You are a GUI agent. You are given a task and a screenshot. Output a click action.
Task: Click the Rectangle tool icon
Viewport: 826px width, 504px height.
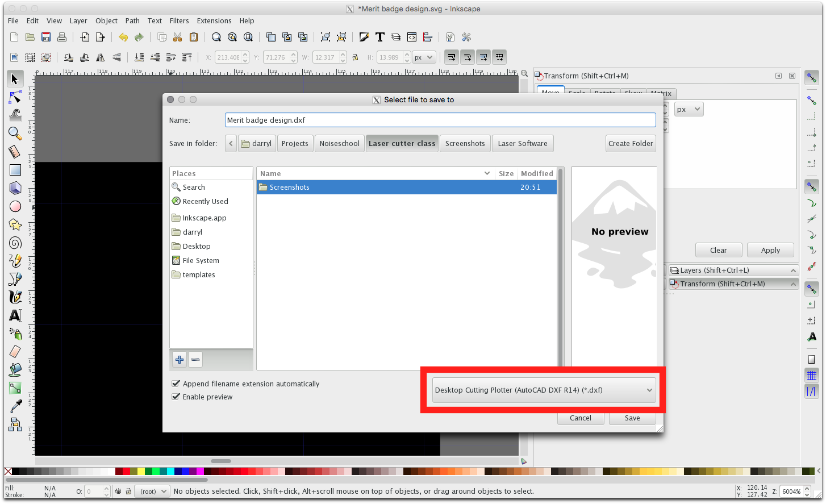click(x=15, y=170)
